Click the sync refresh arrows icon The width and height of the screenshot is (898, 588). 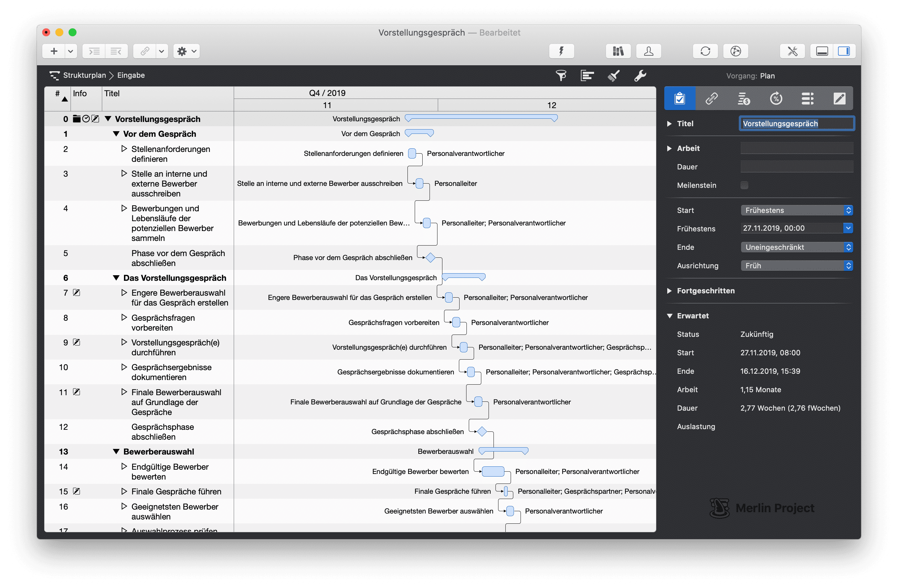click(705, 51)
